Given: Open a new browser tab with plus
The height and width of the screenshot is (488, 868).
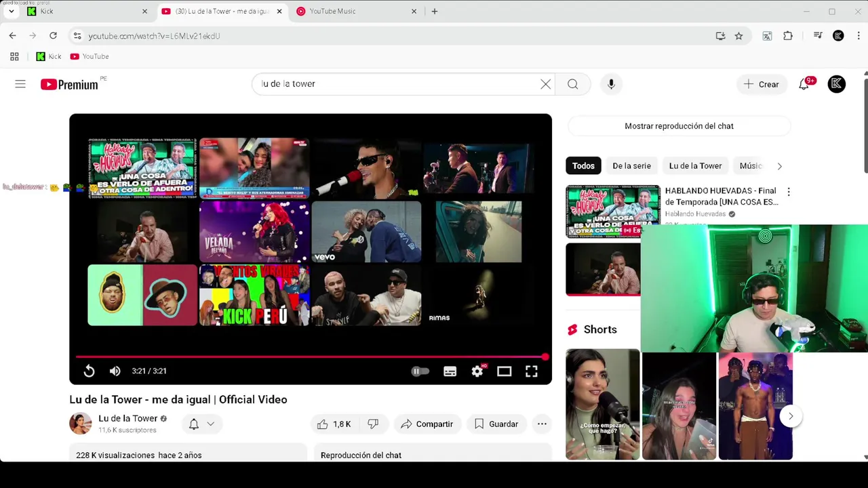Looking at the screenshot, I should (435, 12).
